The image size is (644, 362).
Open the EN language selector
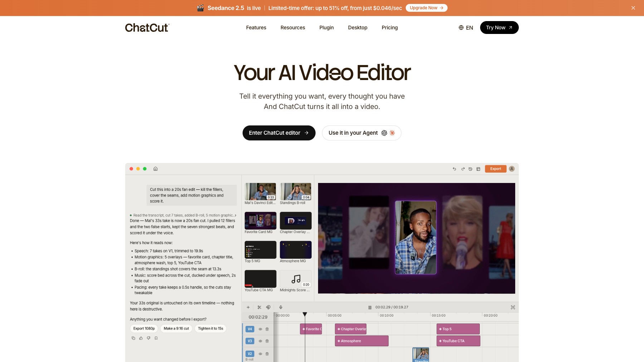point(466,28)
